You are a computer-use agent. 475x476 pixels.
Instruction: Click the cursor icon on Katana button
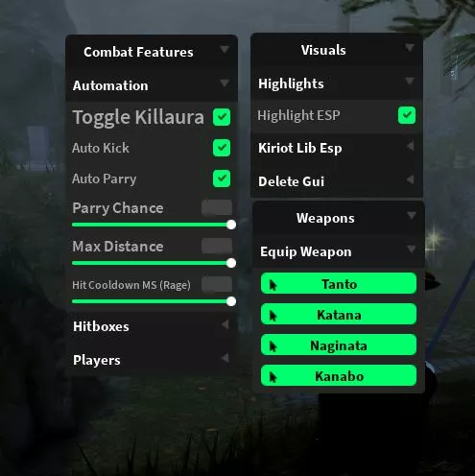[x=273, y=315]
